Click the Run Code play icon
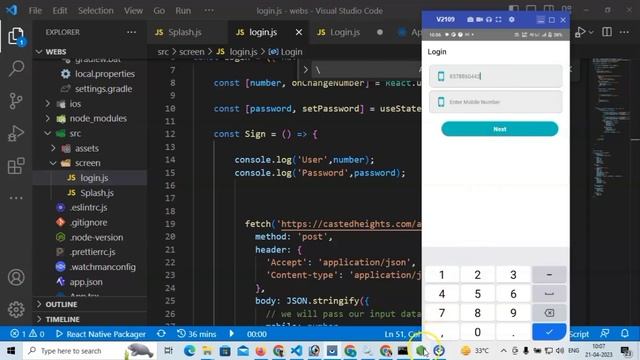Viewport: 640px width, 360px height. click(x=580, y=32)
